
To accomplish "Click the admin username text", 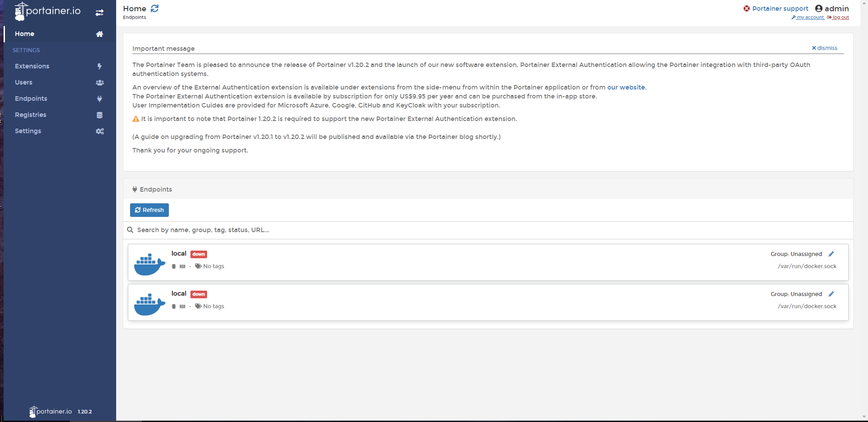I will (836, 9).
